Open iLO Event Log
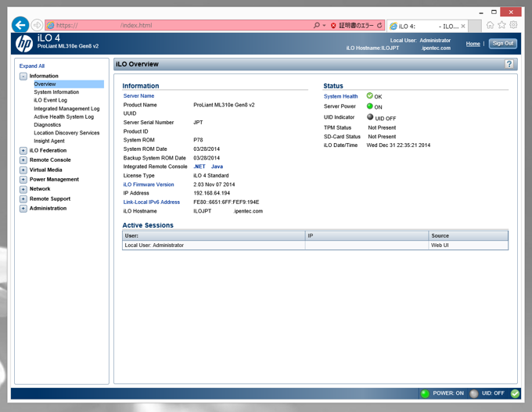Image resolution: width=532 pixels, height=412 pixels. [50, 100]
